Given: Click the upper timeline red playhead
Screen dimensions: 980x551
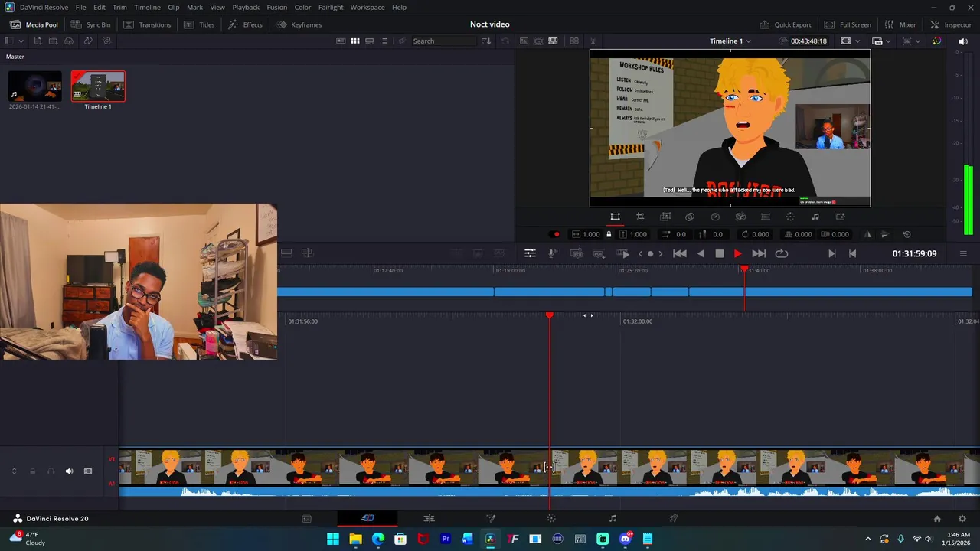Looking at the screenshot, I should tap(744, 269).
